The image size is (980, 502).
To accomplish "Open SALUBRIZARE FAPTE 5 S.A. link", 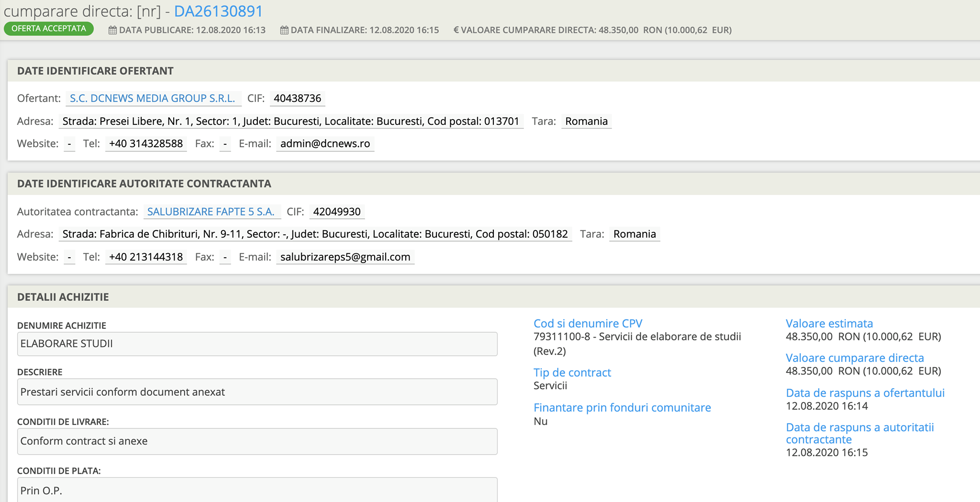I will click(x=211, y=212).
